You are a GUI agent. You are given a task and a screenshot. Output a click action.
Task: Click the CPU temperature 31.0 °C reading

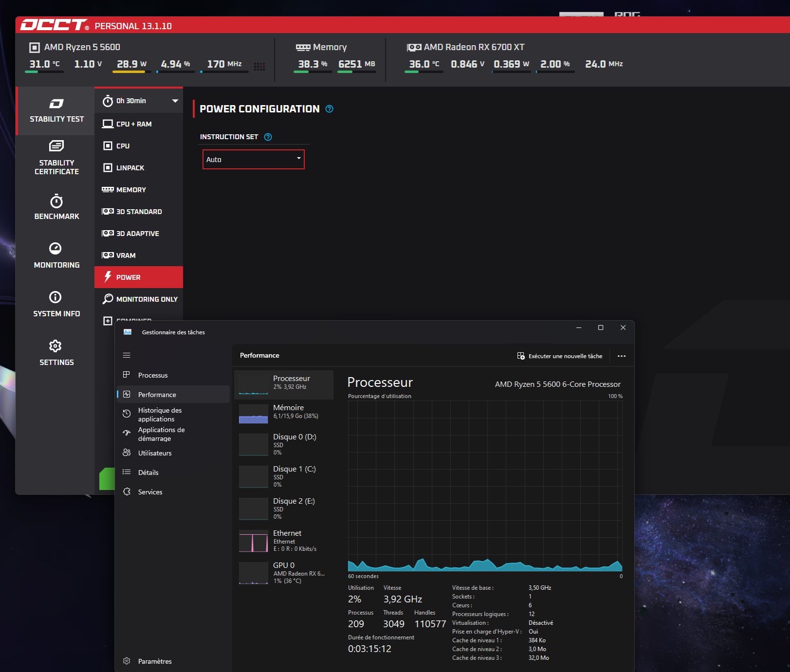click(44, 64)
